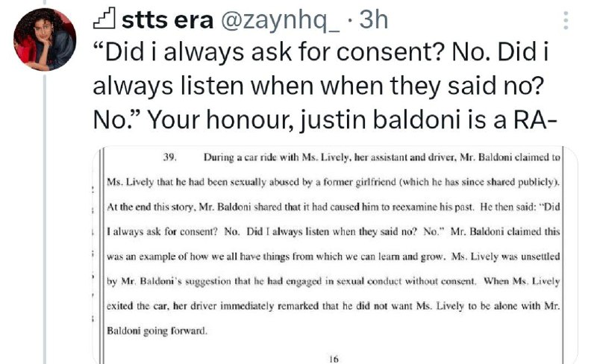Click the 'Ms. Lively was unsettled' document text
This screenshot has height=364, width=597.
click(x=506, y=257)
